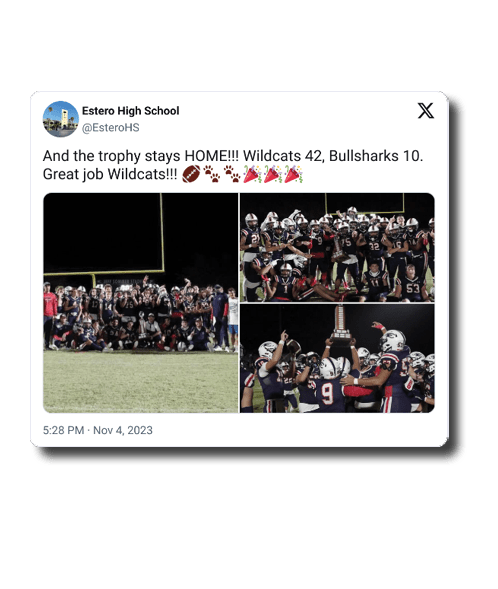
Task: Click the football emoji in the post
Action: tap(191, 174)
